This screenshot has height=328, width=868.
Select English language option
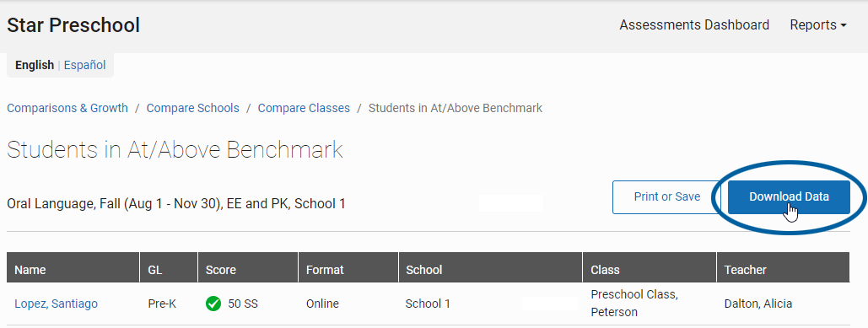pyautogui.click(x=35, y=65)
